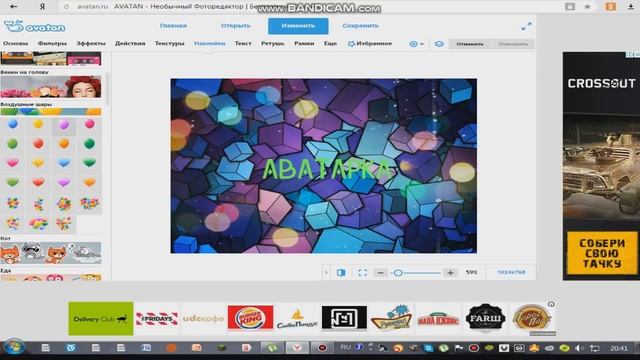Image resolution: width=640 pixels, height=360 pixels.
Task: Click the Delivery Club ad logo
Action: coord(101,319)
